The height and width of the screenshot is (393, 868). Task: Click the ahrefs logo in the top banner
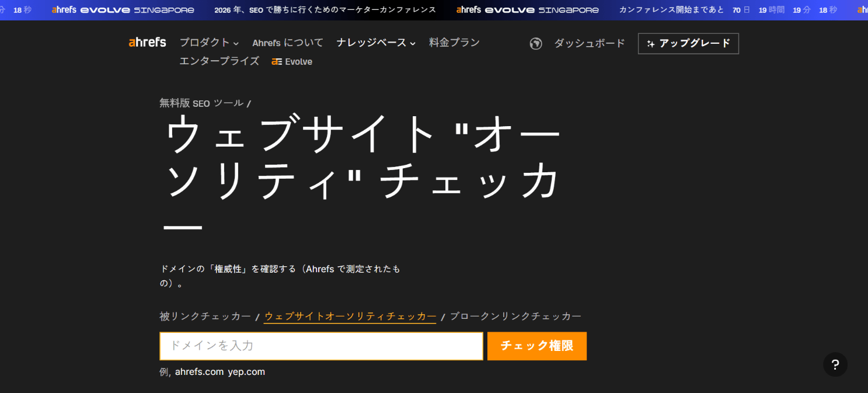tap(63, 9)
